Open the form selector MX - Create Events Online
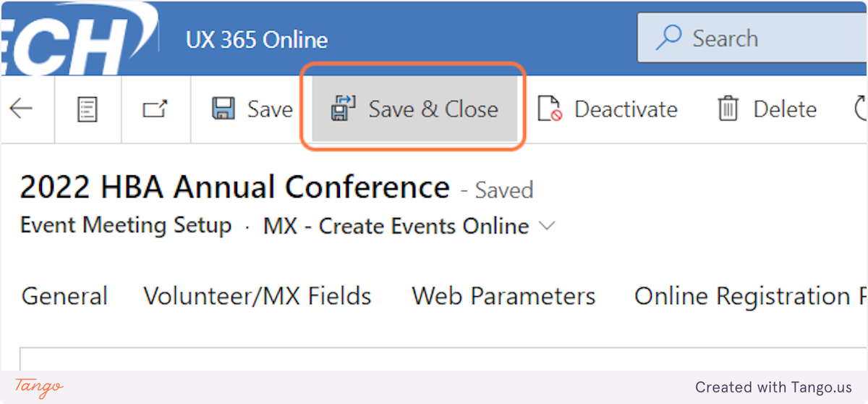Viewport: 868px width, 404px height. 396,226
